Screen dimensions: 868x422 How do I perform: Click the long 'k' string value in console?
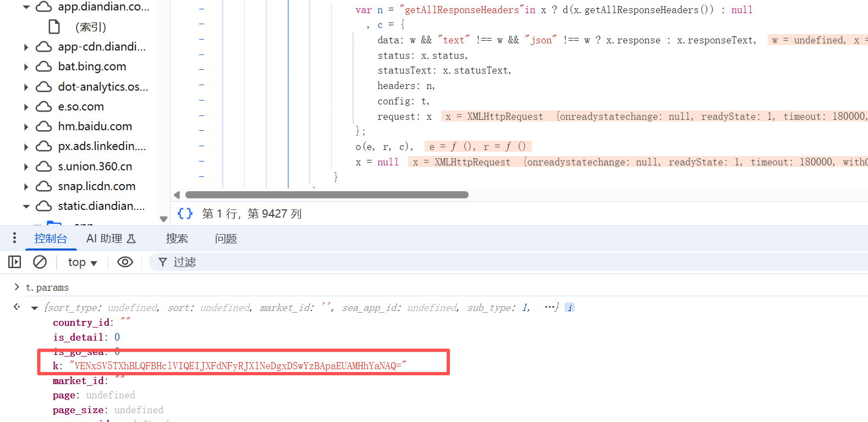pyautogui.click(x=238, y=366)
